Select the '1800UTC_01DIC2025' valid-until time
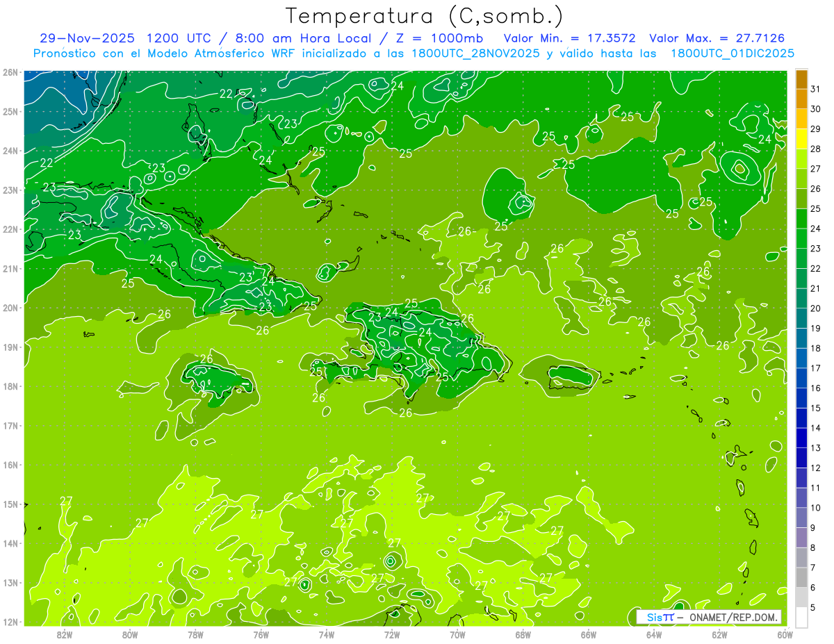This screenshot has width=834, height=644. coord(733,53)
